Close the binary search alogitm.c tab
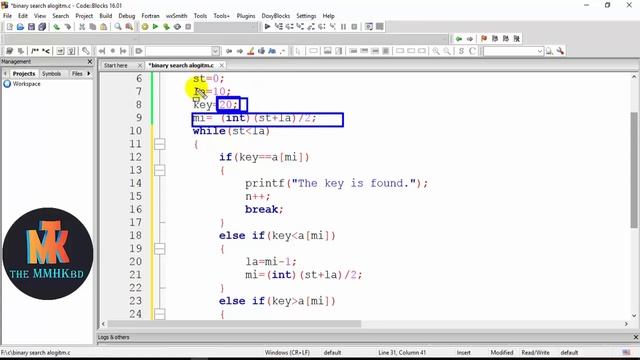This screenshot has height=360, width=640. [x=222, y=65]
